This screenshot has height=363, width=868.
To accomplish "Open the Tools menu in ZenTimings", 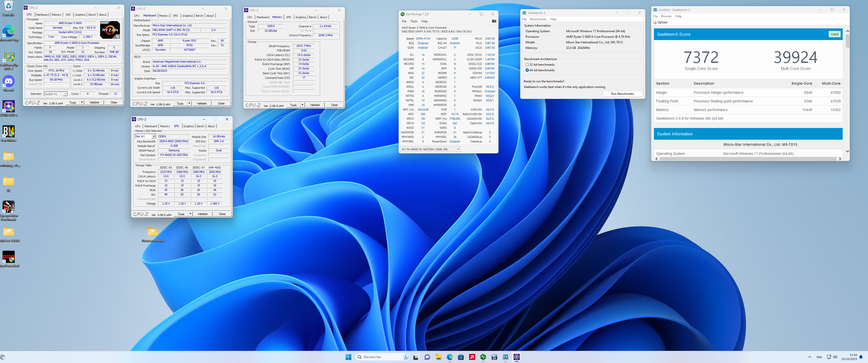I will click(x=414, y=21).
